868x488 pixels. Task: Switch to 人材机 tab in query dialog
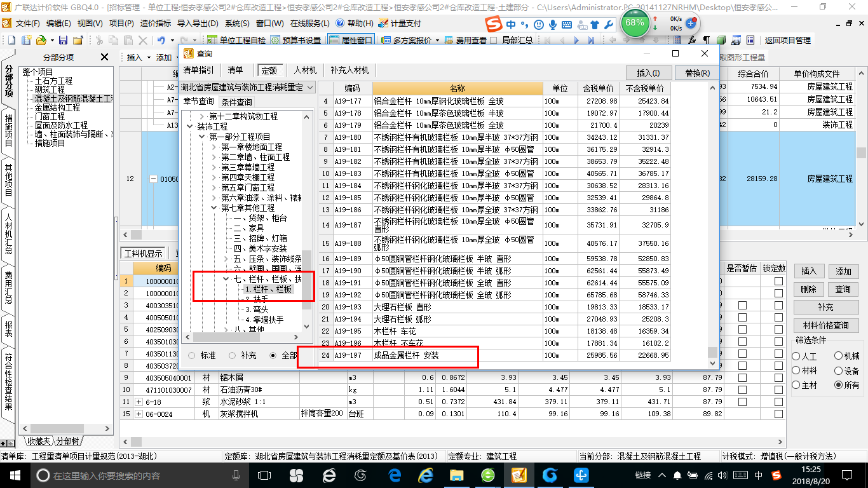tap(305, 70)
